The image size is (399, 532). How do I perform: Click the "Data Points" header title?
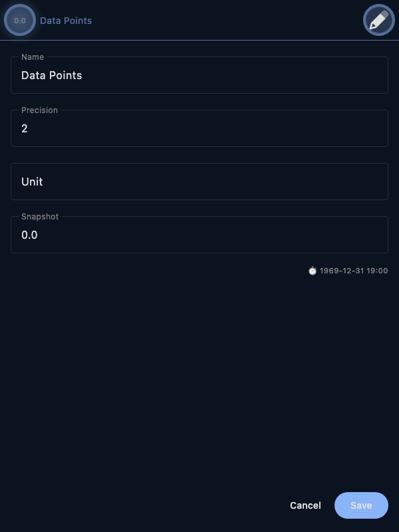point(66,21)
